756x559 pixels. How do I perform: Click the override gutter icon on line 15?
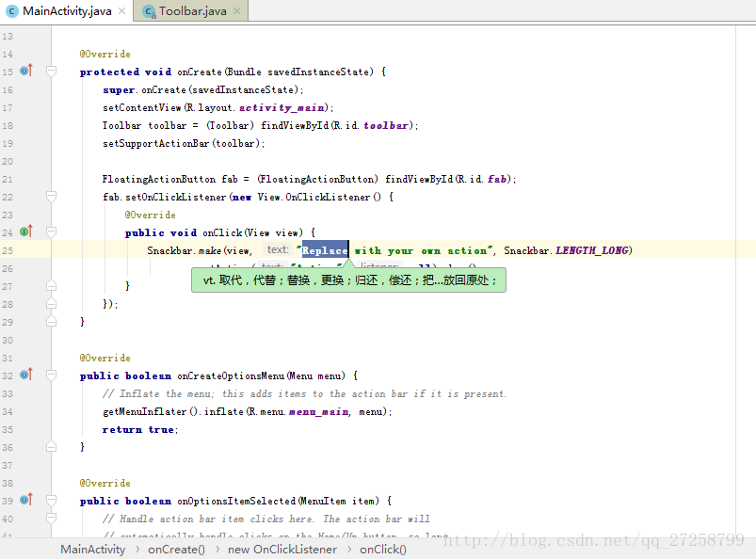(26, 71)
